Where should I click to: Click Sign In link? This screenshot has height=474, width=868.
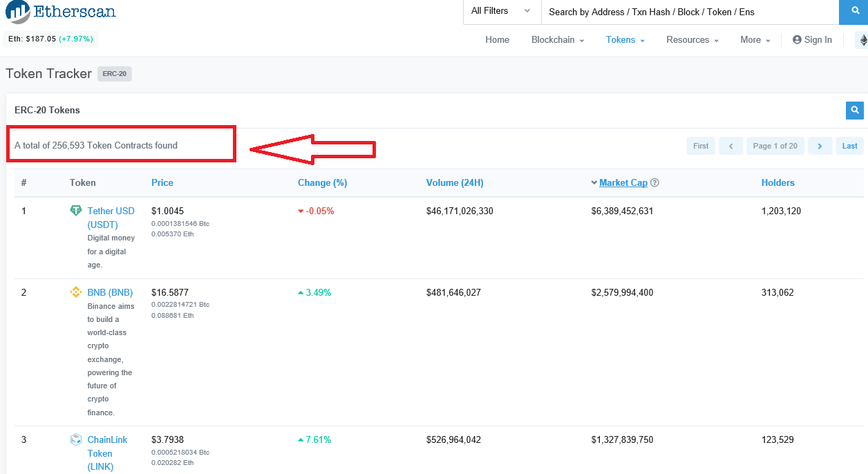(813, 40)
